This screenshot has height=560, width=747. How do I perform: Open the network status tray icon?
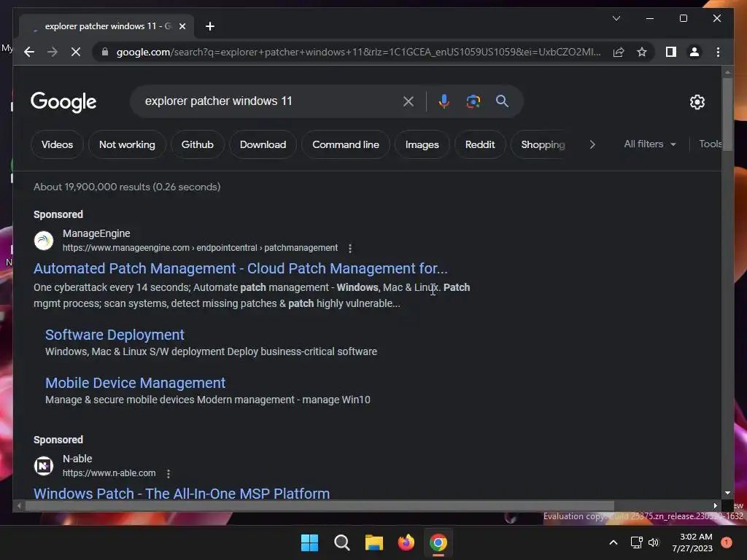pos(636,542)
